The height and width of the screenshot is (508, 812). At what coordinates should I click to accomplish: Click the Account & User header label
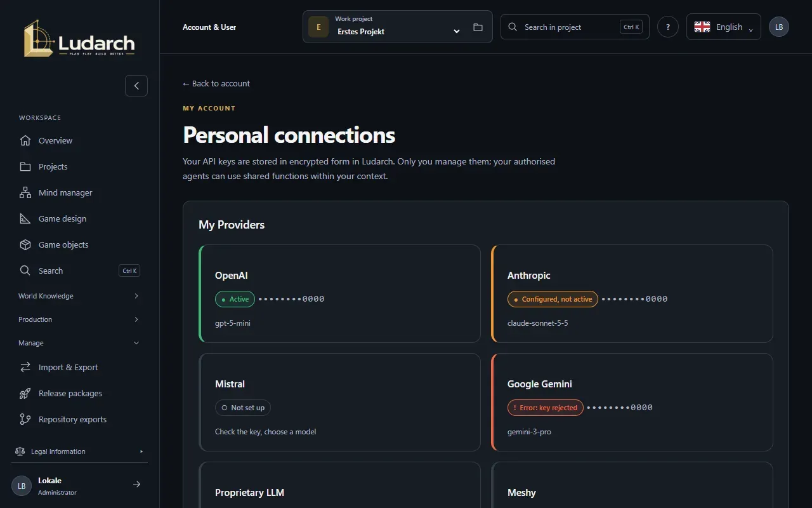209,27
